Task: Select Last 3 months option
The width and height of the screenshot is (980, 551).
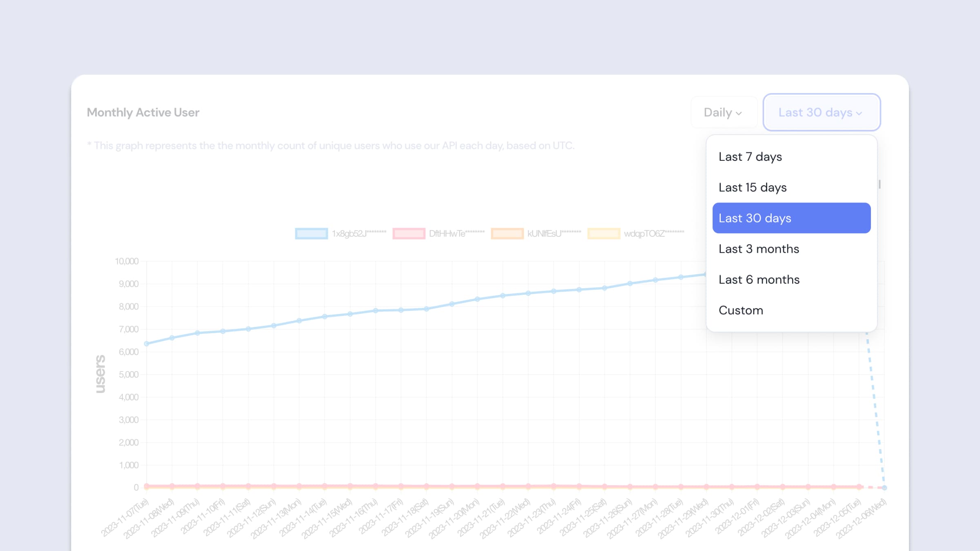Action: tap(759, 248)
